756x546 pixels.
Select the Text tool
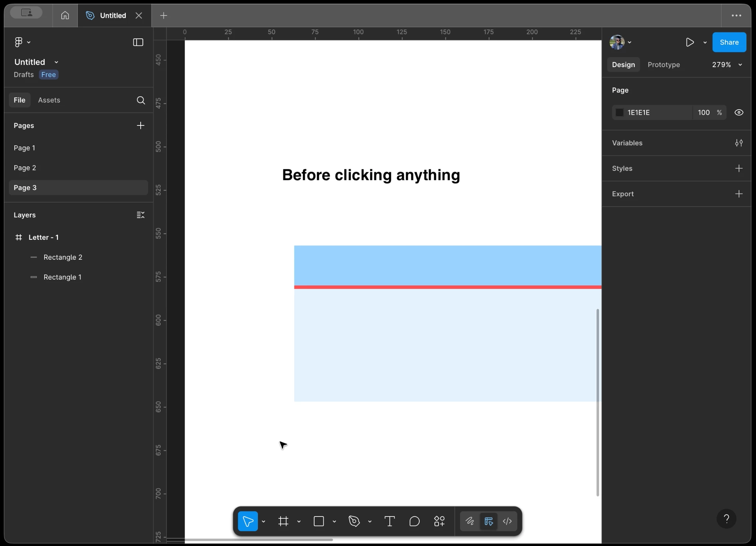click(389, 521)
